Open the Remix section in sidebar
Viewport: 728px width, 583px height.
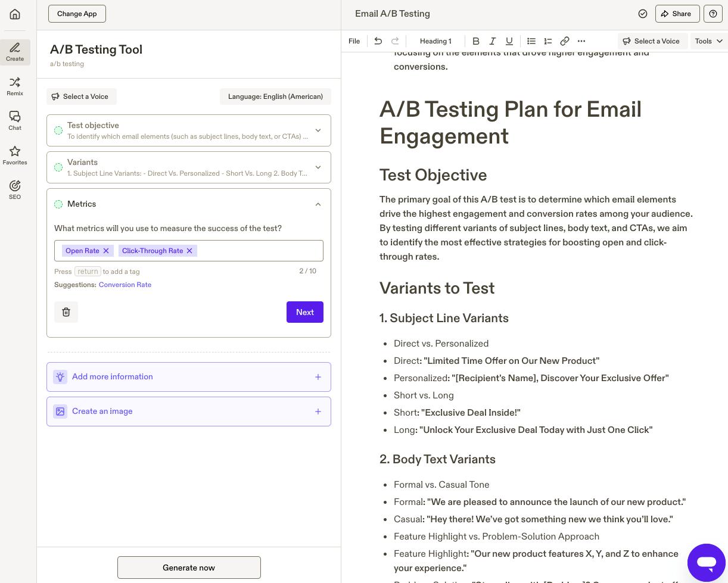[x=15, y=86]
